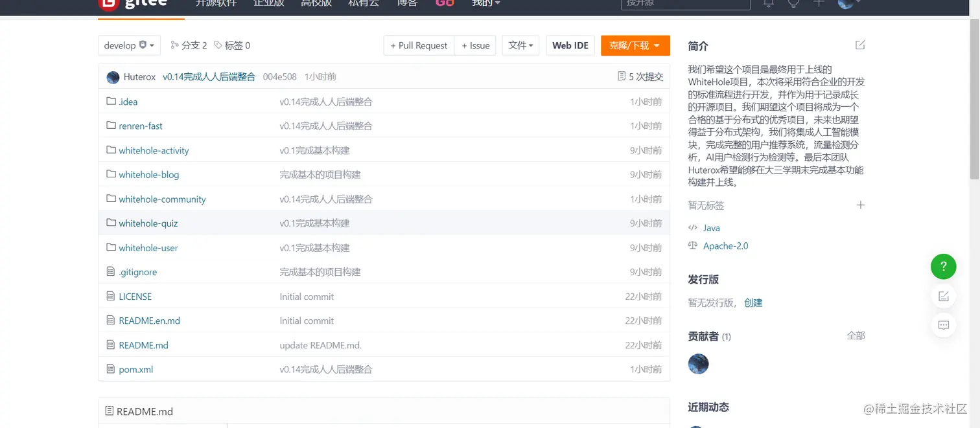Open the README.en.md file
Viewport: 980px width, 428px height.
point(149,321)
